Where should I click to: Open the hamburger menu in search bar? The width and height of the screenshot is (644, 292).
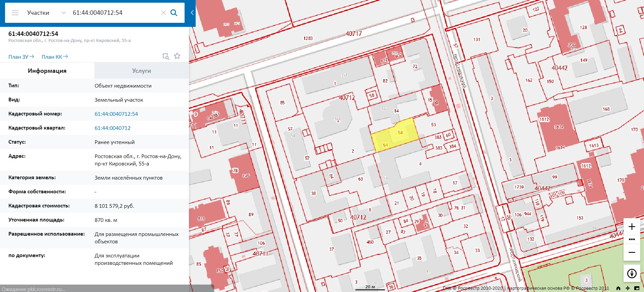tap(15, 13)
